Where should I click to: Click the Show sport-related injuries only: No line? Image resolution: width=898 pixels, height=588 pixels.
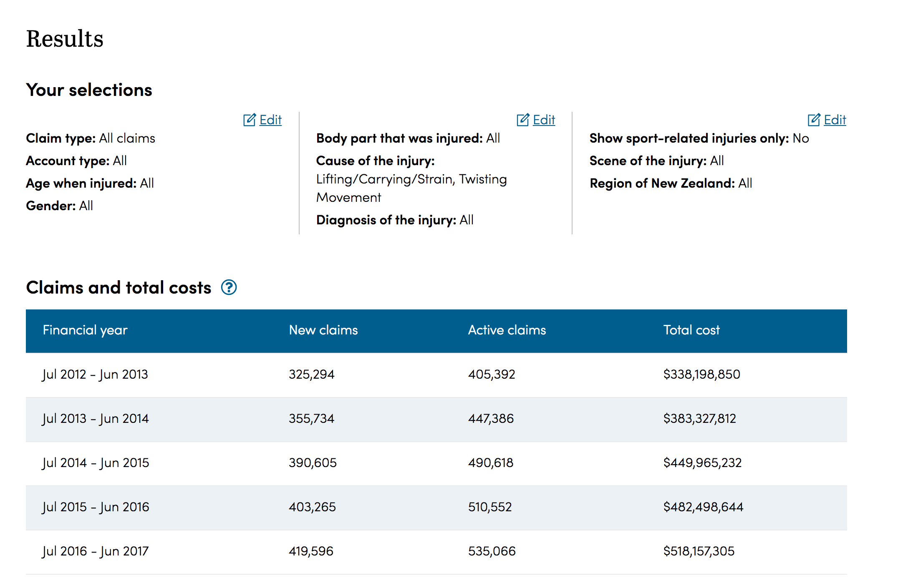[699, 138]
